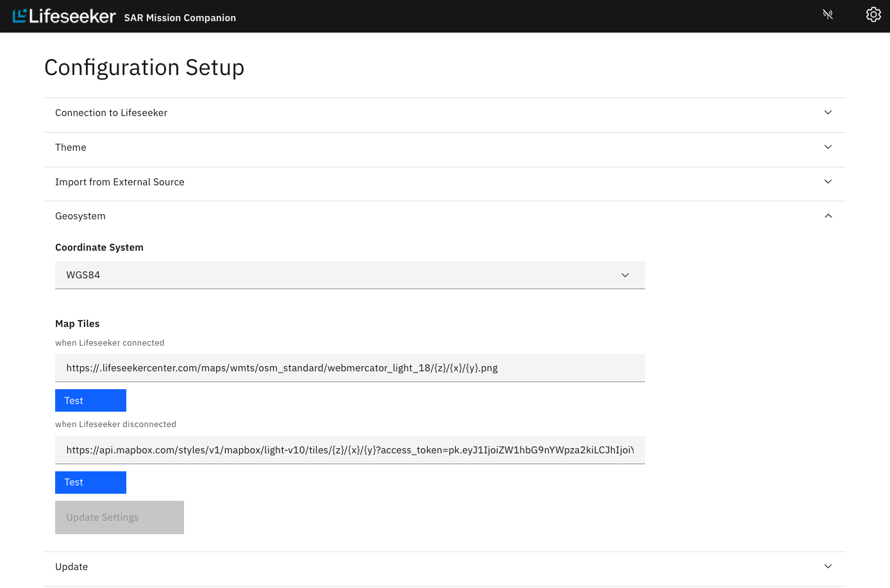
Task: Click the Lifeseeker connected map tiles URL field
Action: (350, 367)
